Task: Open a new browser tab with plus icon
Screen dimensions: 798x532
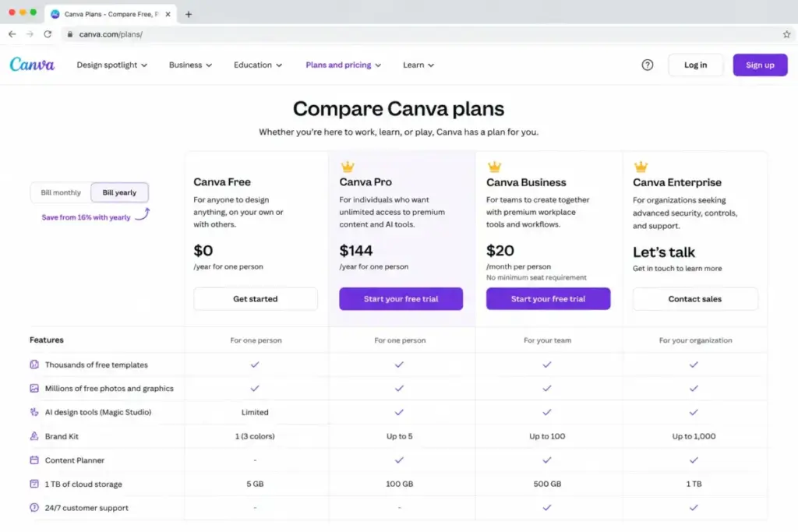Action: (x=189, y=14)
